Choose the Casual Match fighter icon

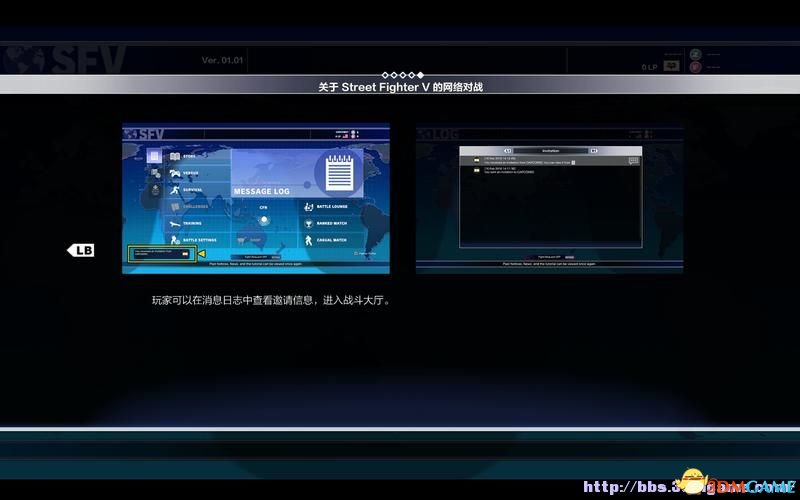(309, 240)
